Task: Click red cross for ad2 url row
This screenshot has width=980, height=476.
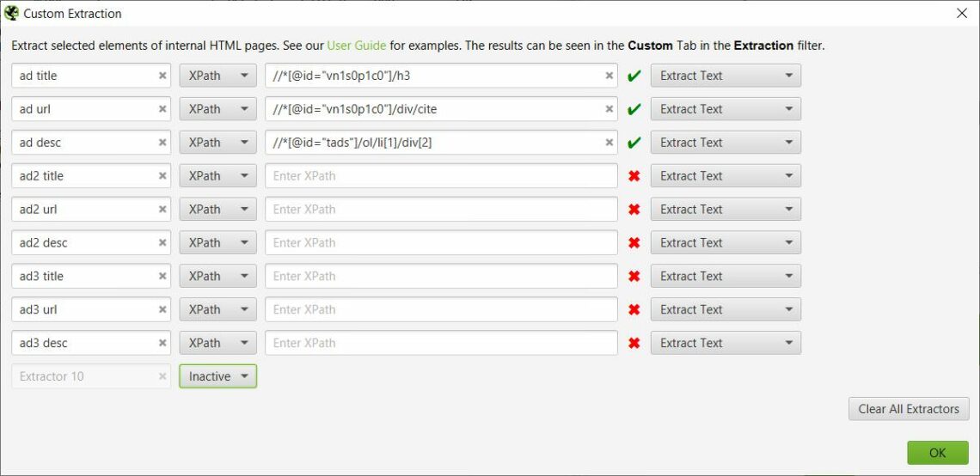Action: pyautogui.click(x=634, y=210)
